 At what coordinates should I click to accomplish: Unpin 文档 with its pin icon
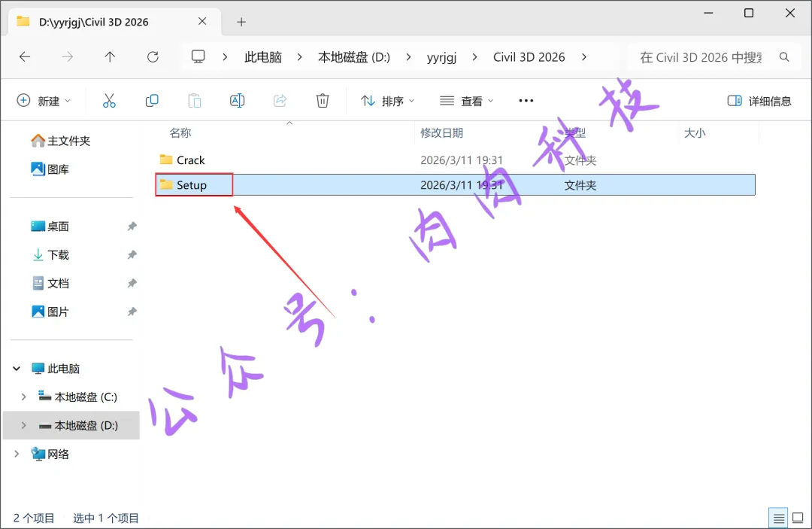132,284
